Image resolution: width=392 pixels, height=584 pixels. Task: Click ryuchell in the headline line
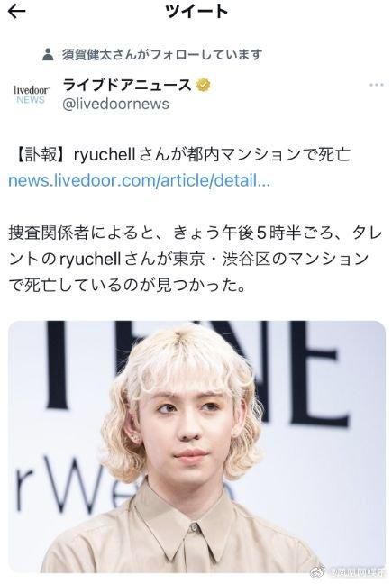tap(105, 155)
